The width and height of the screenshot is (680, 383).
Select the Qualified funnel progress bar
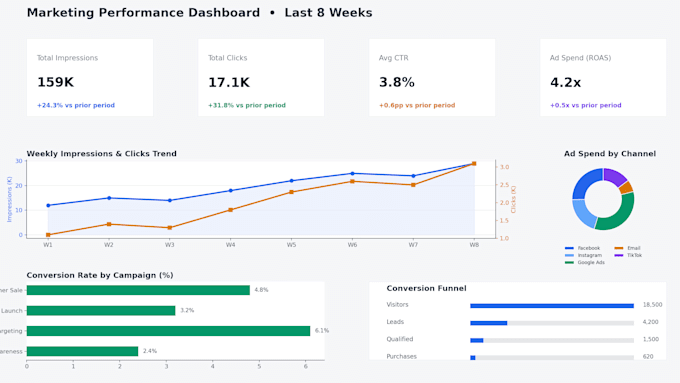tap(552, 340)
